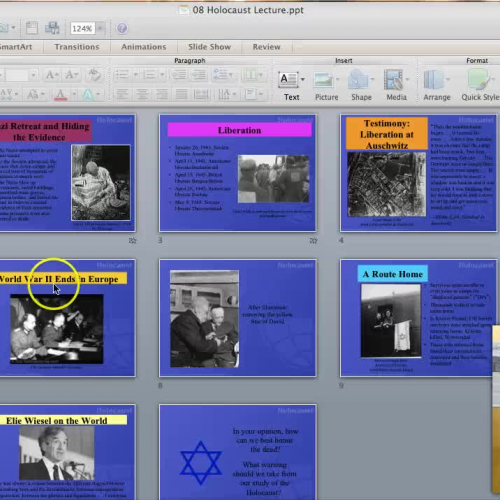
Task: Switch to the Slide Show tab
Action: click(209, 47)
